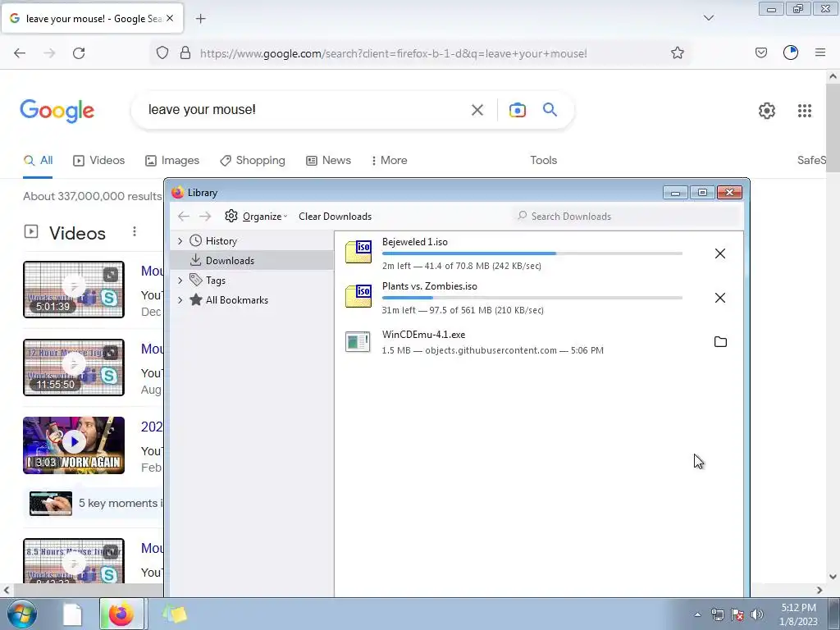Image resolution: width=840 pixels, height=630 pixels.
Task: Click the page vertical scrollbar thumb
Action: (833, 127)
